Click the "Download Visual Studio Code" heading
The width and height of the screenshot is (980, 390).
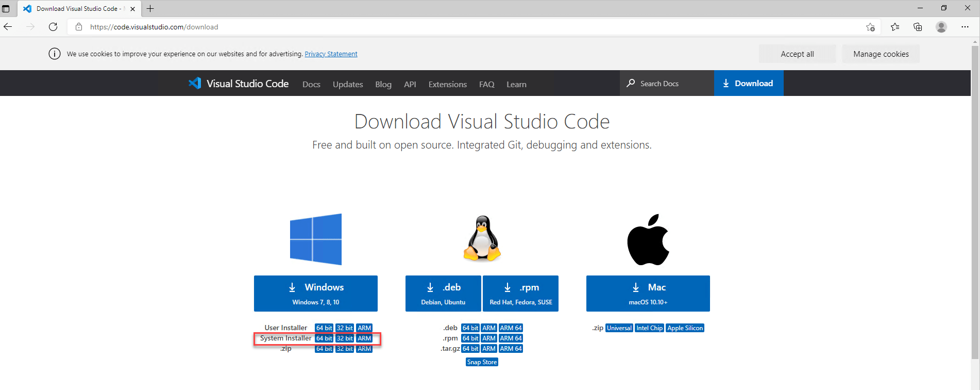tap(482, 122)
